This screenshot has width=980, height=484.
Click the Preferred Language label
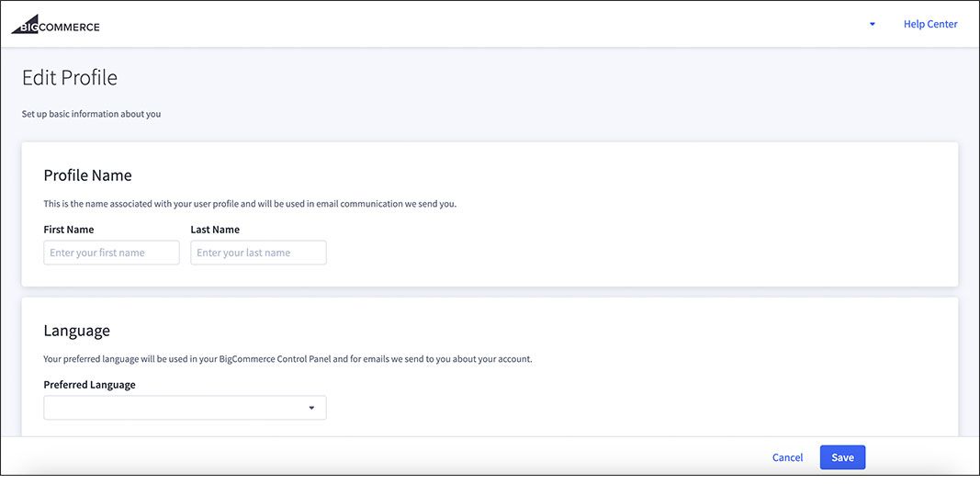(89, 385)
